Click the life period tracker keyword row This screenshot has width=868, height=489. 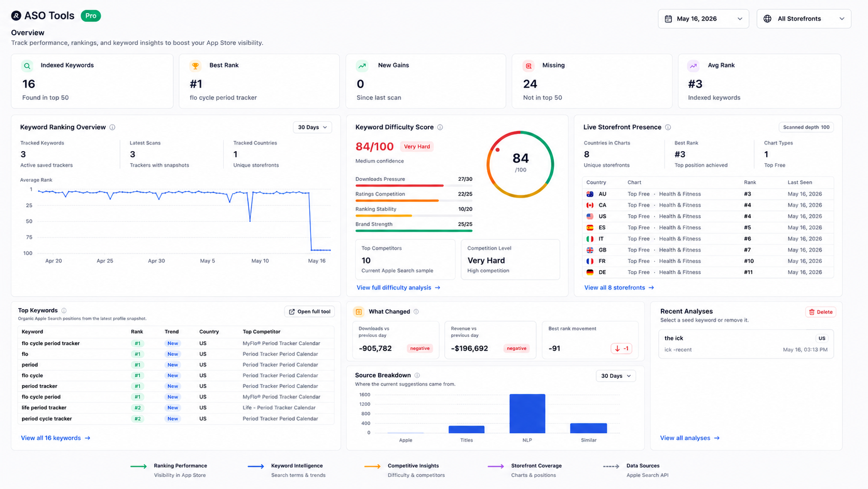click(x=176, y=408)
